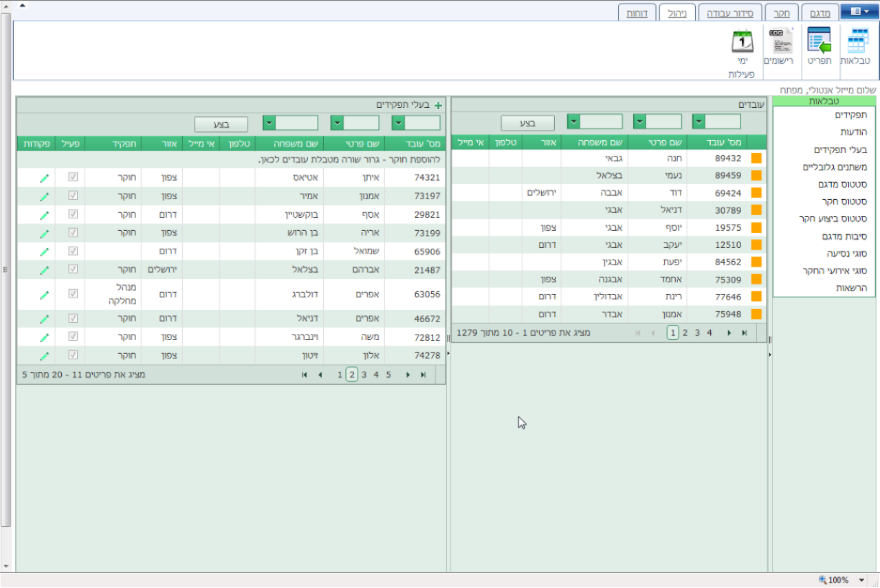Edit the row for employee 72812
Image resolution: width=880 pixels, height=588 pixels.
pyautogui.click(x=44, y=338)
